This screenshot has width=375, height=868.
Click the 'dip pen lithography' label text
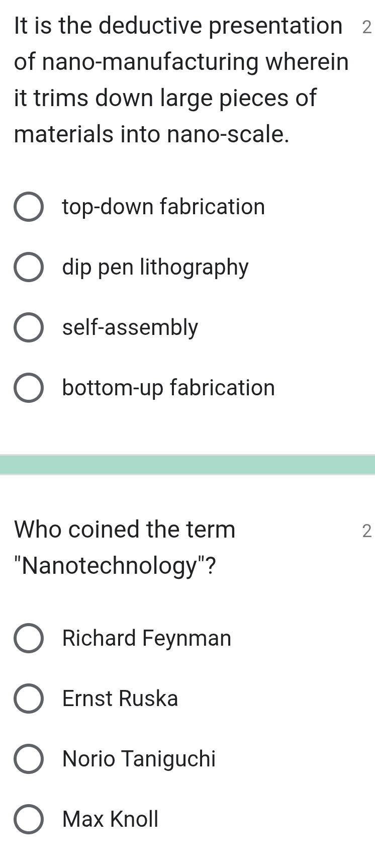click(x=155, y=267)
